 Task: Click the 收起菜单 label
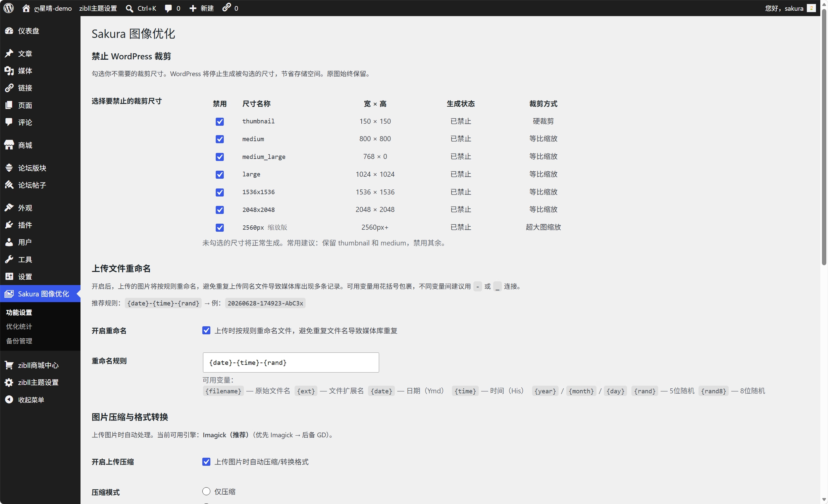(x=31, y=400)
